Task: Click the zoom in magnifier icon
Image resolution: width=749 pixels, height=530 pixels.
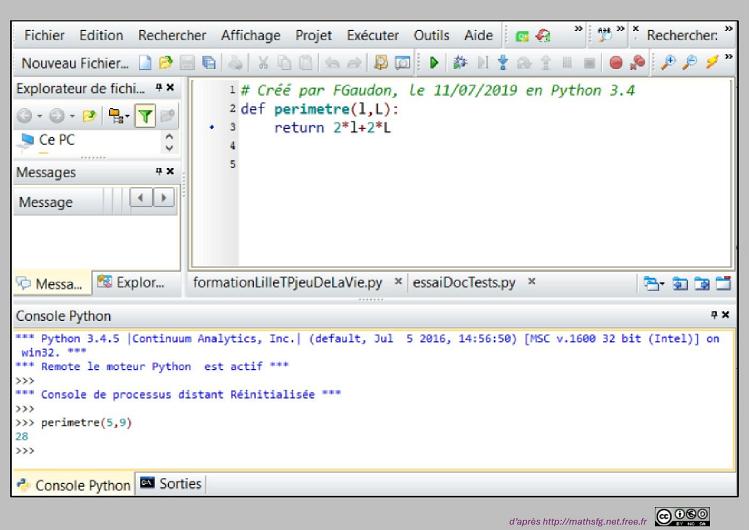Action: 667,62
